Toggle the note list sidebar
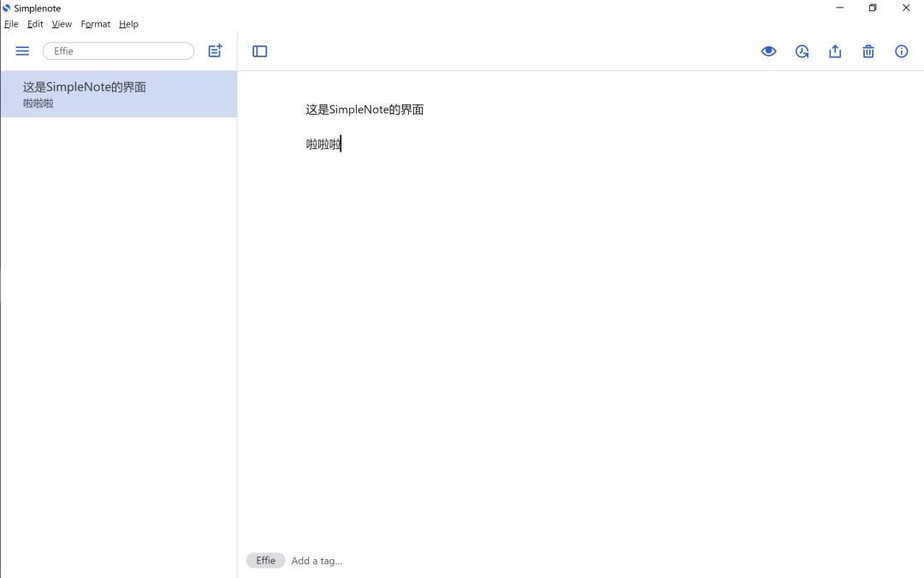Viewport: 924px width, 578px height. coord(260,51)
